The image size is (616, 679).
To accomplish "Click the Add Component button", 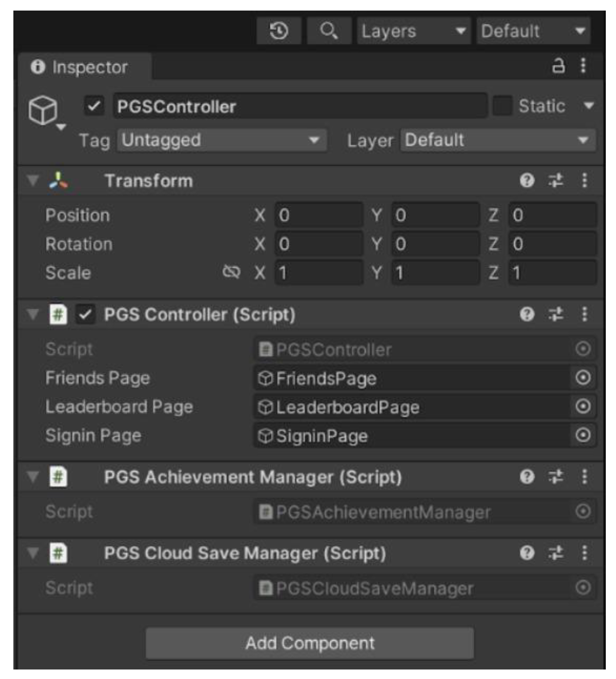I will (x=310, y=643).
